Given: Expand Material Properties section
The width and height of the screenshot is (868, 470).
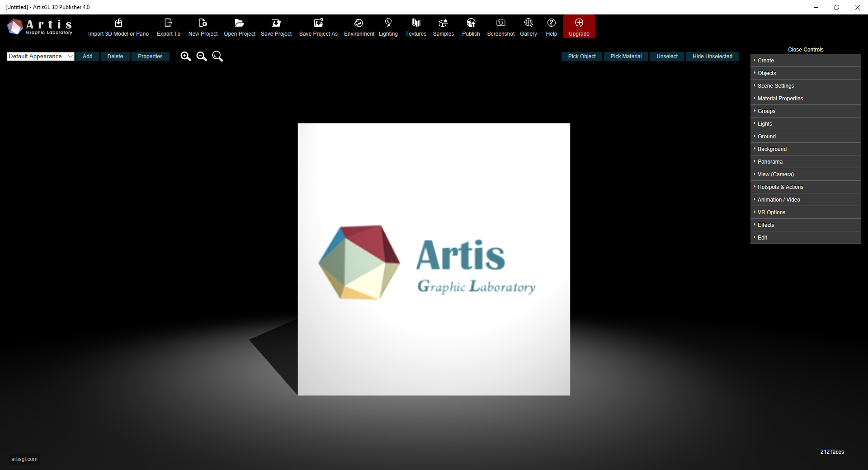Looking at the screenshot, I should [806, 99].
